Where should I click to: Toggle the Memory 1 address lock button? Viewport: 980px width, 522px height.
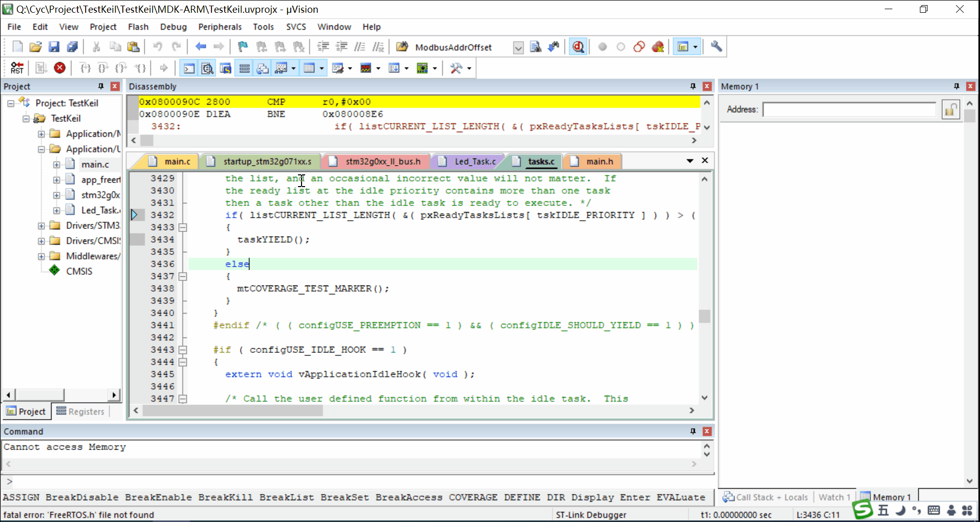pos(950,110)
